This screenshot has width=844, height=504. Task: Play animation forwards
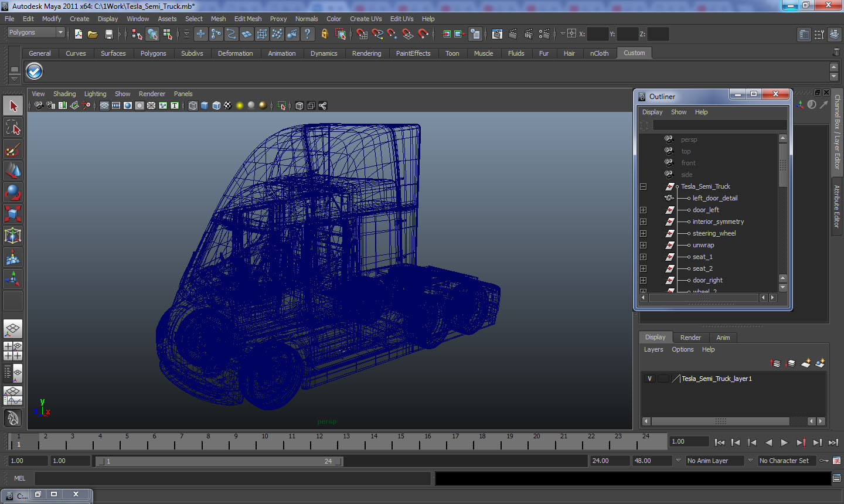click(784, 442)
